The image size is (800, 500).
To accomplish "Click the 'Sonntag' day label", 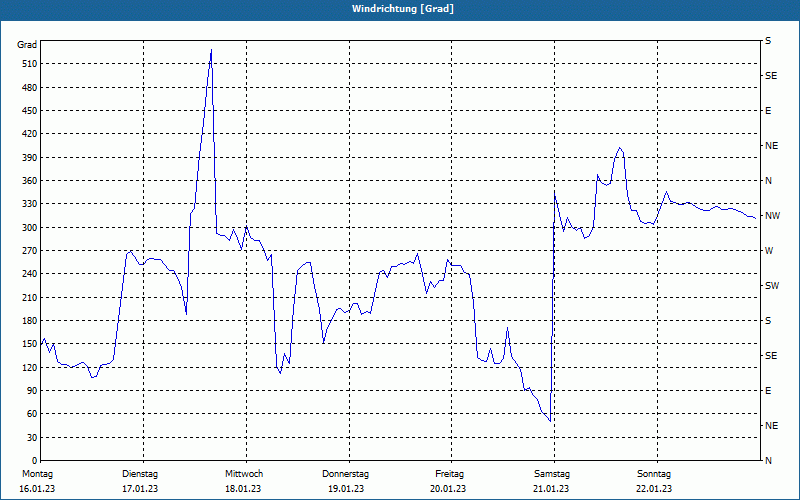I will click(x=654, y=474).
